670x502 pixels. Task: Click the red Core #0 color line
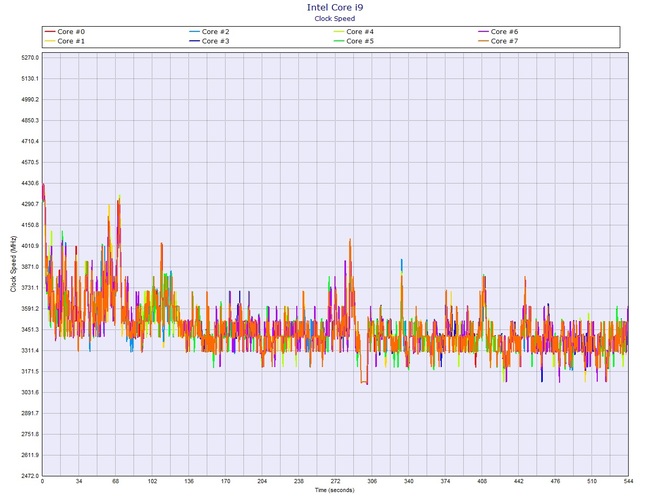pyautogui.click(x=50, y=32)
